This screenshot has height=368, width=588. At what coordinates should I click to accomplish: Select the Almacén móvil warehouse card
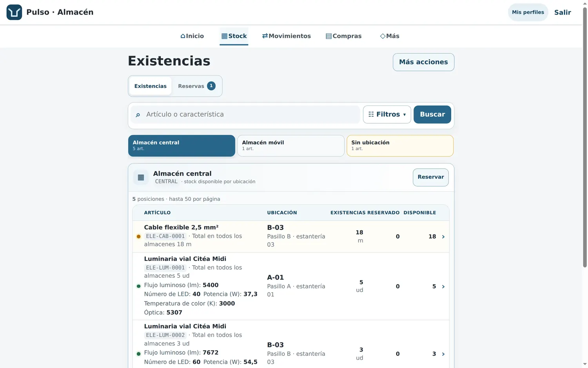[291, 146]
